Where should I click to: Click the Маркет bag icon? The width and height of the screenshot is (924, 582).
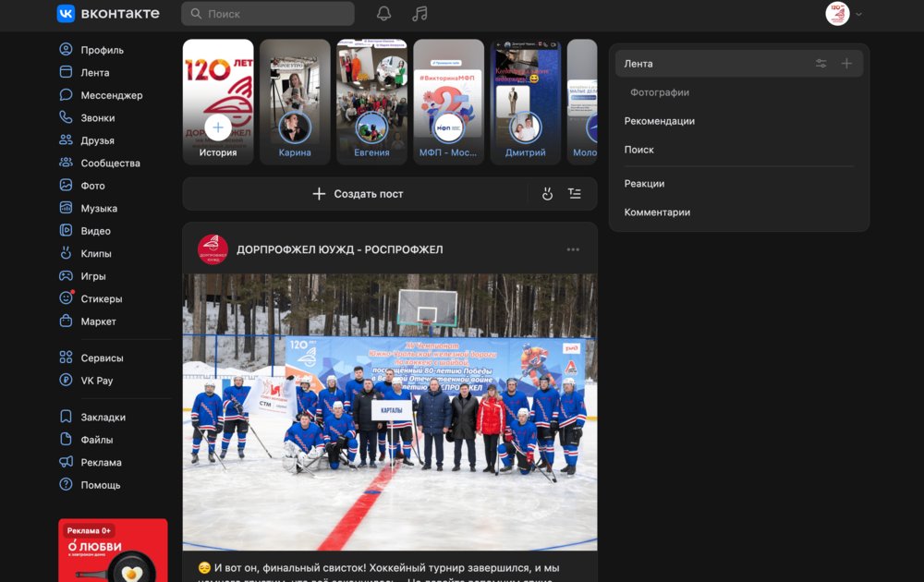pyautogui.click(x=66, y=321)
